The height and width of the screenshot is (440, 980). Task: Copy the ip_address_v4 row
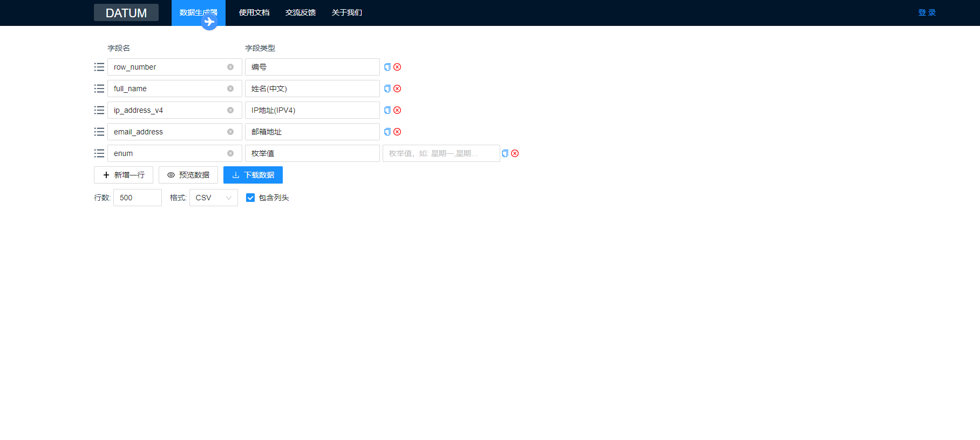tap(387, 110)
